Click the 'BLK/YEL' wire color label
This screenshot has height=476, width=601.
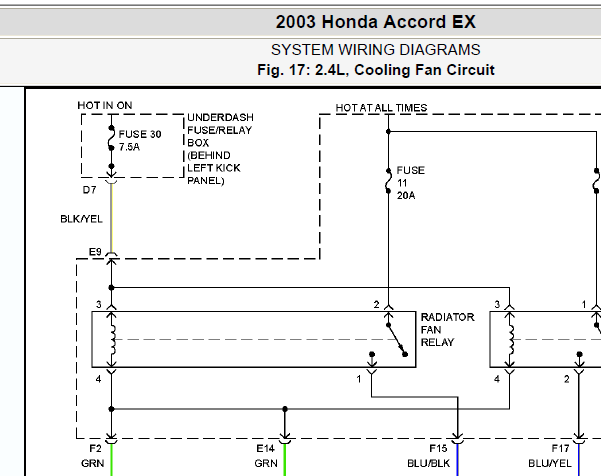coord(81,219)
